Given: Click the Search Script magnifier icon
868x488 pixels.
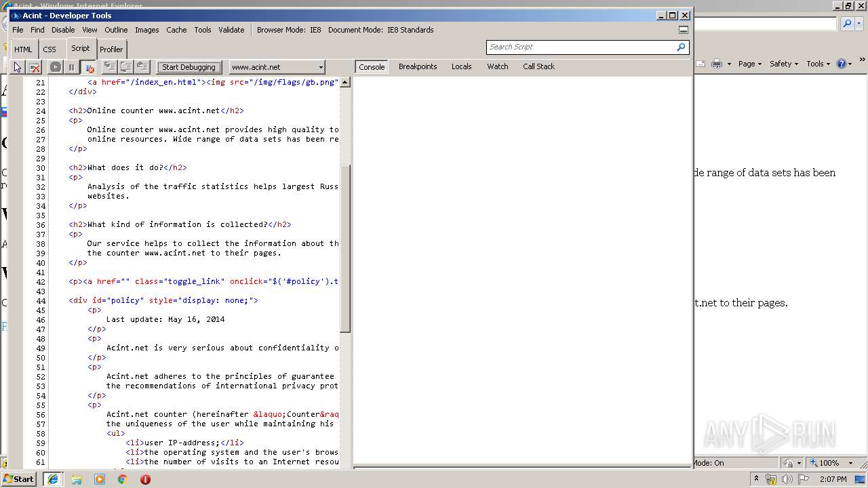Looking at the screenshot, I should point(682,47).
